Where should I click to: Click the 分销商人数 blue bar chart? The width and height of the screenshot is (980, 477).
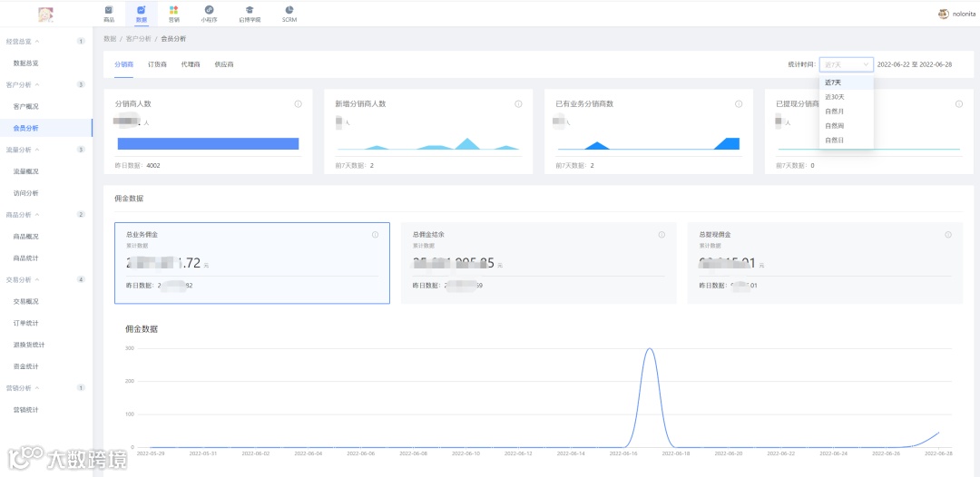(x=208, y=143)
